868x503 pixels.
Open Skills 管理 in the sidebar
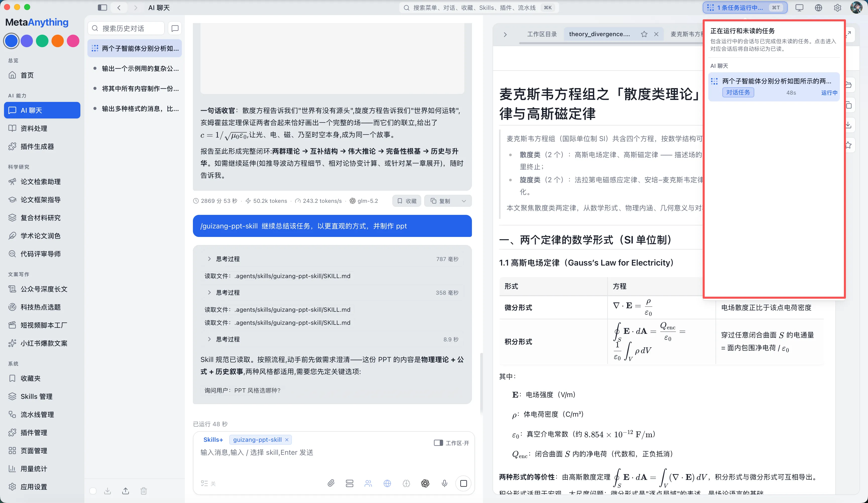click(x=42, y=396)
